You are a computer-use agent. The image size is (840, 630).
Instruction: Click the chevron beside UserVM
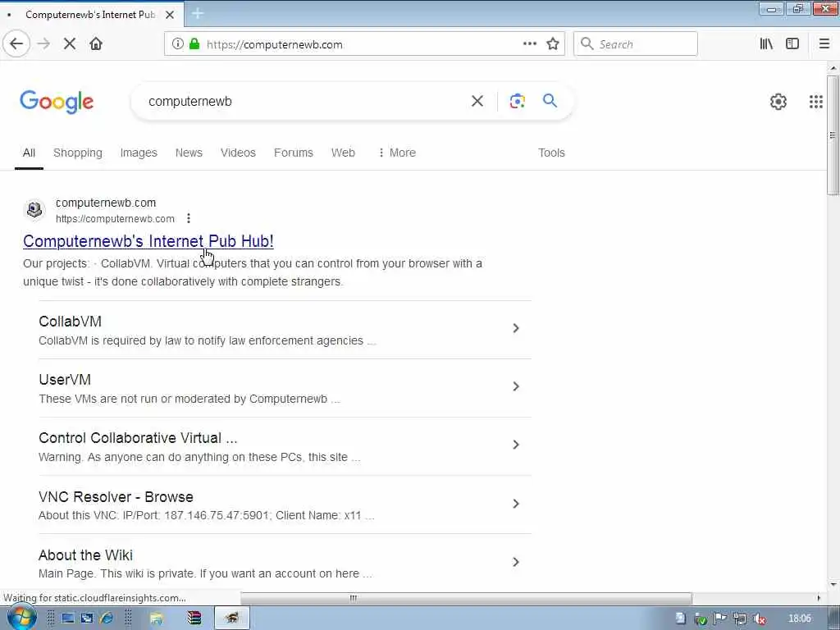coord(516,387)
